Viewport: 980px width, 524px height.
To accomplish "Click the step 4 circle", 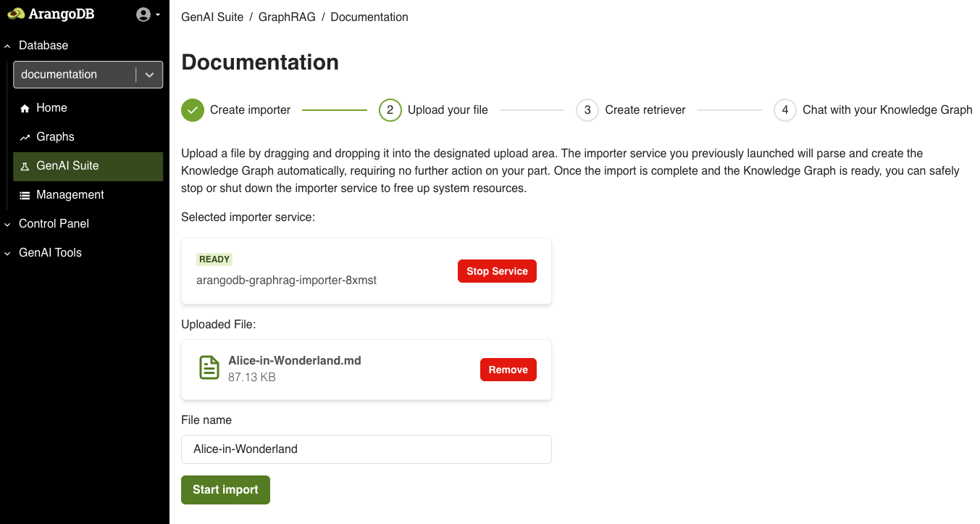I will pyautogui.click(x=785, y=110).
